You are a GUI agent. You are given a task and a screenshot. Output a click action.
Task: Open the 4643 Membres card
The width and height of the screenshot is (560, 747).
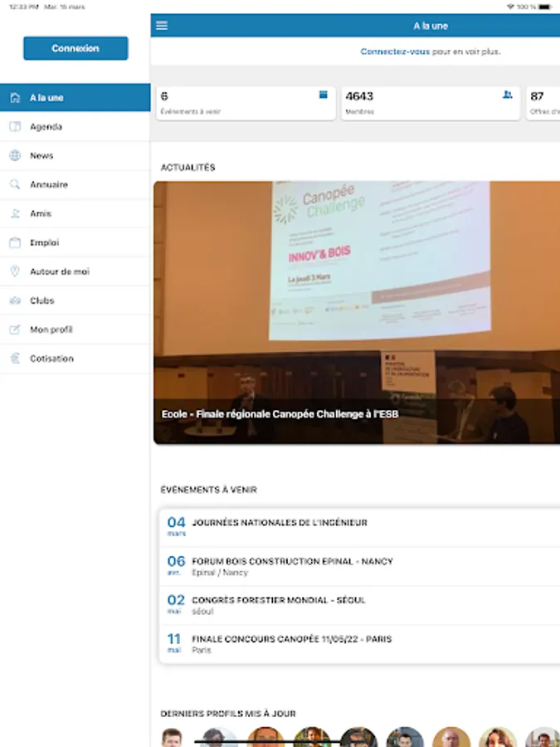[x=431, y=104]
